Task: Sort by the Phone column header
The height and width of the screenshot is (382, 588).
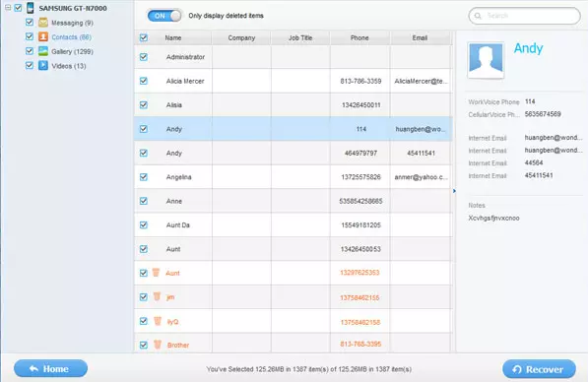Action: (359, 37)
